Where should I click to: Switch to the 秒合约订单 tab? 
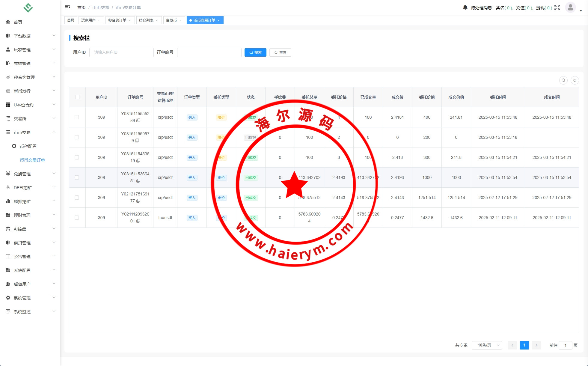pyautogui.click(x=117, y=20)
